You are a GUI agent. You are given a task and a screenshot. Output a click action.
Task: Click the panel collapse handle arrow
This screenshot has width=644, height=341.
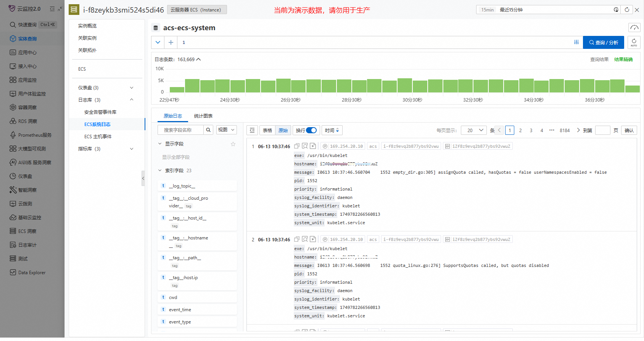point(143,178)
